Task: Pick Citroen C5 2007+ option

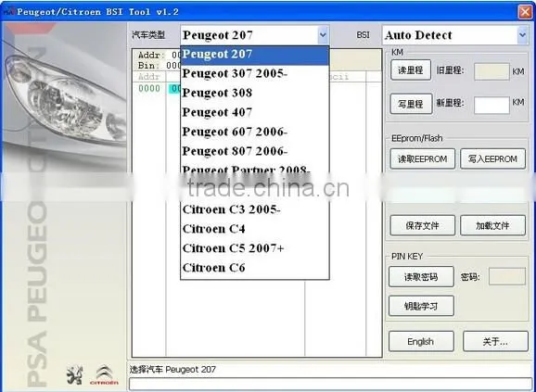Action: [x=255, y=249]
